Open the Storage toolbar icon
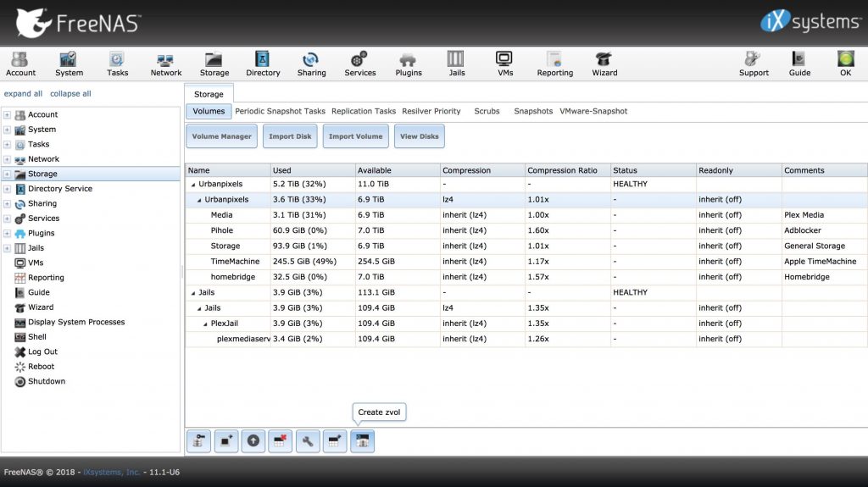 coord(214,64)
